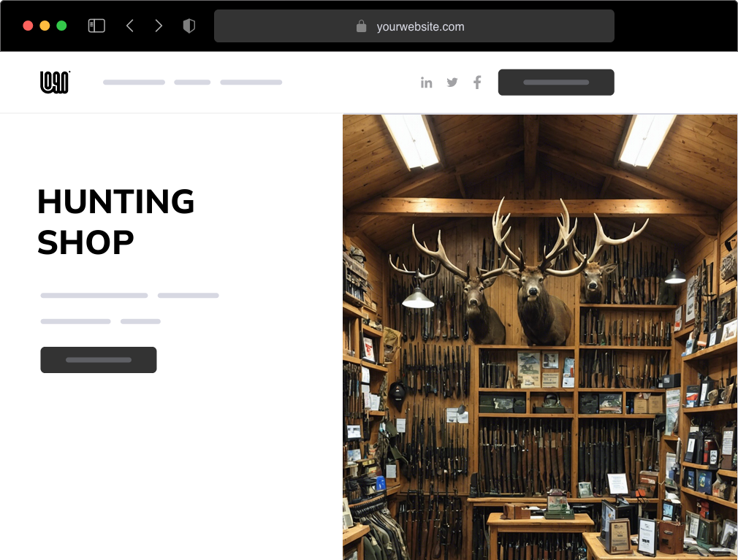Click the browser shield privacy icon

189,25
